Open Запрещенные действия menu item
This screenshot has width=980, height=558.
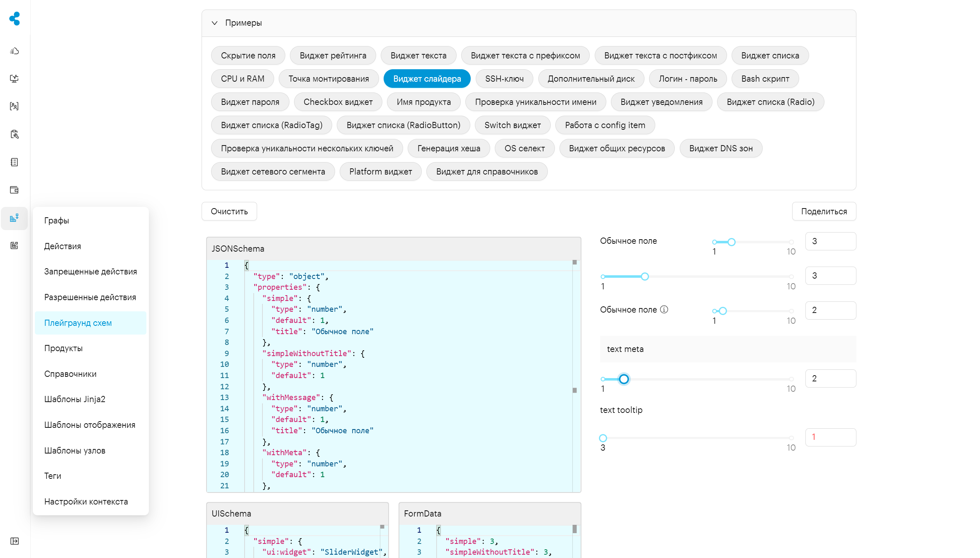(91, 272)
